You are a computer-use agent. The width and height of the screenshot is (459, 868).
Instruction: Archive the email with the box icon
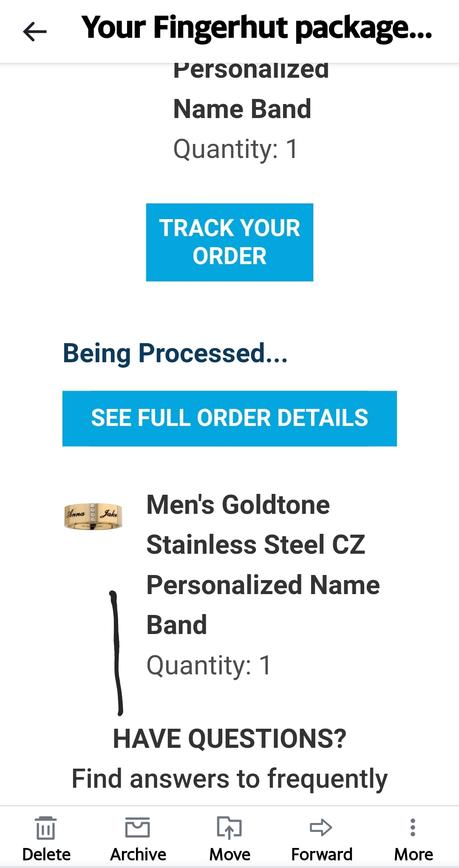point(138,827)
